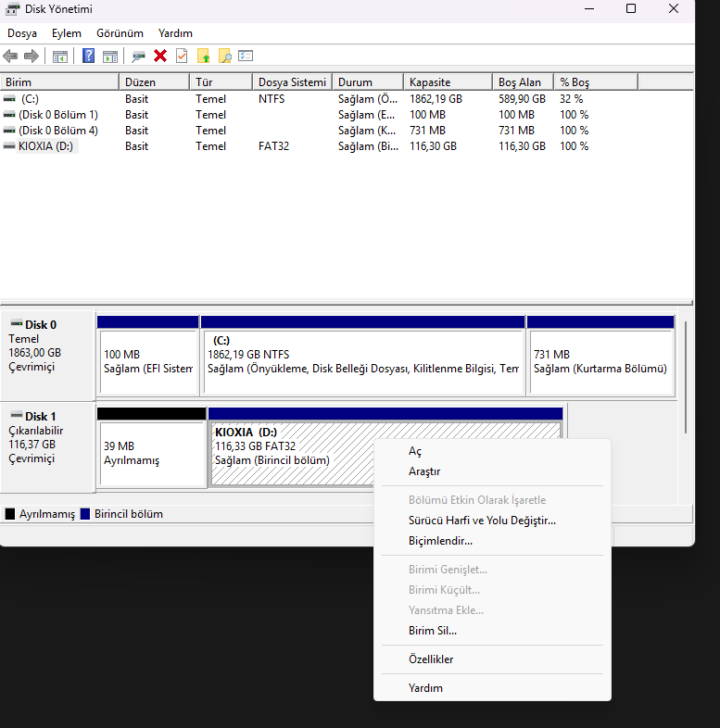
Task: Open Help via blue question mark icon
Action: click(x=88, y=56)
